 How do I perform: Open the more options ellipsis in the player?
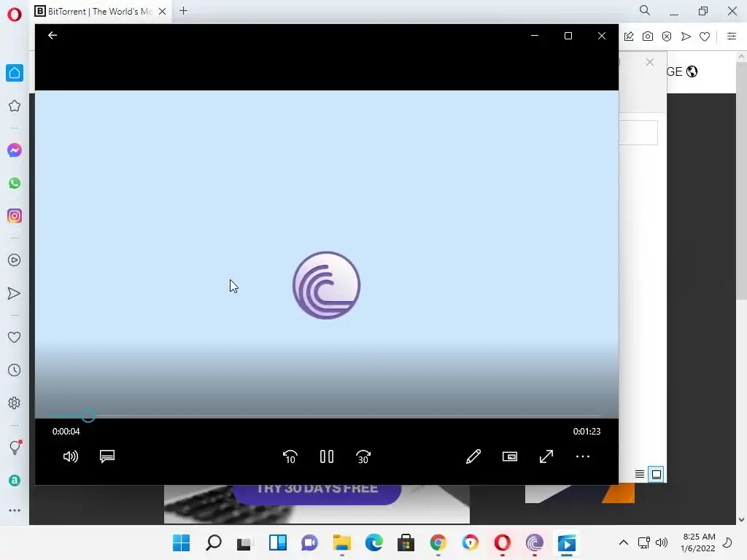(x=583, y=456)
